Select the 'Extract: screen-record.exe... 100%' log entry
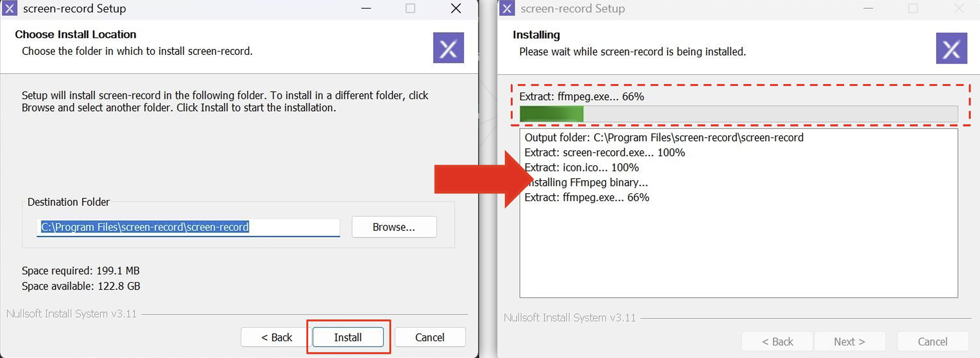This screenshot has height=358, width=980. coord(604,152)
